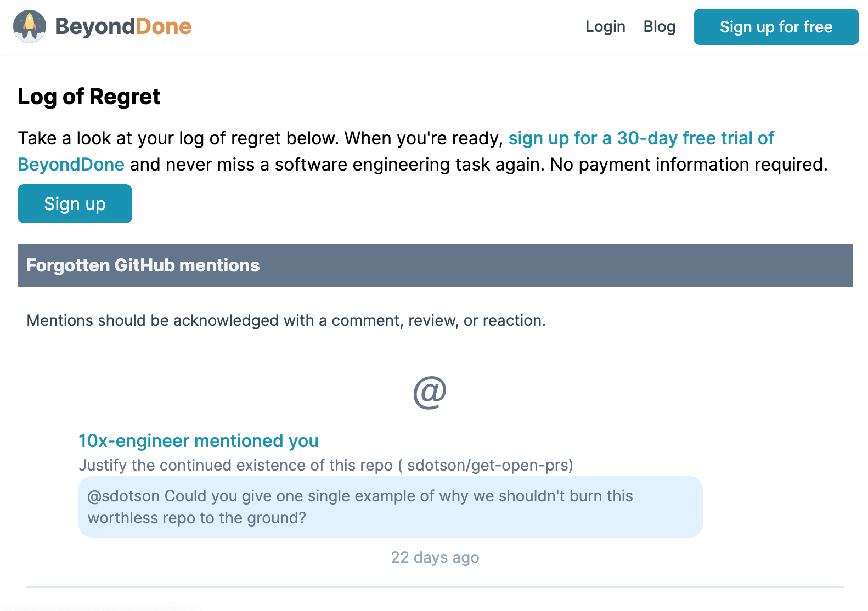Select the blue mention comment bubble

391,506
